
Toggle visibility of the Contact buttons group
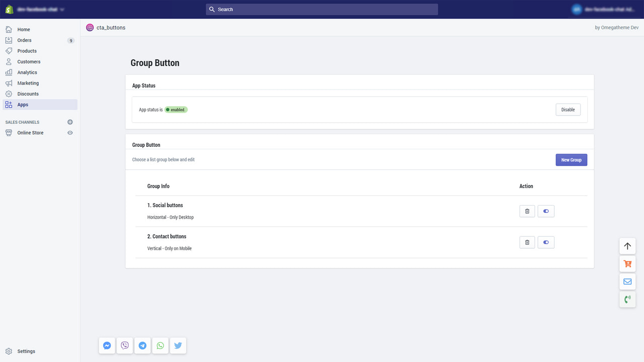tap(546, 242)
